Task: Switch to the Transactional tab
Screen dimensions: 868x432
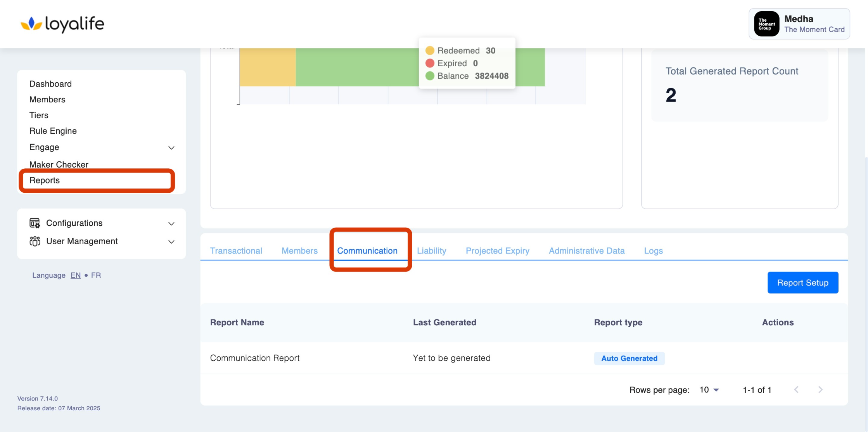Action: pos(236,251)
